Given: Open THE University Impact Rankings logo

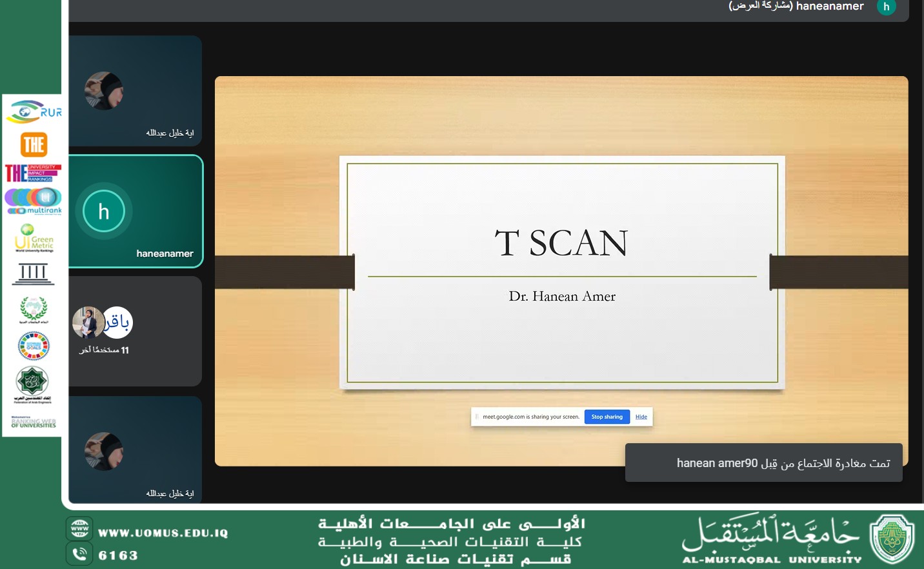Looking at the screenshot, I should [x=33, y=173].
